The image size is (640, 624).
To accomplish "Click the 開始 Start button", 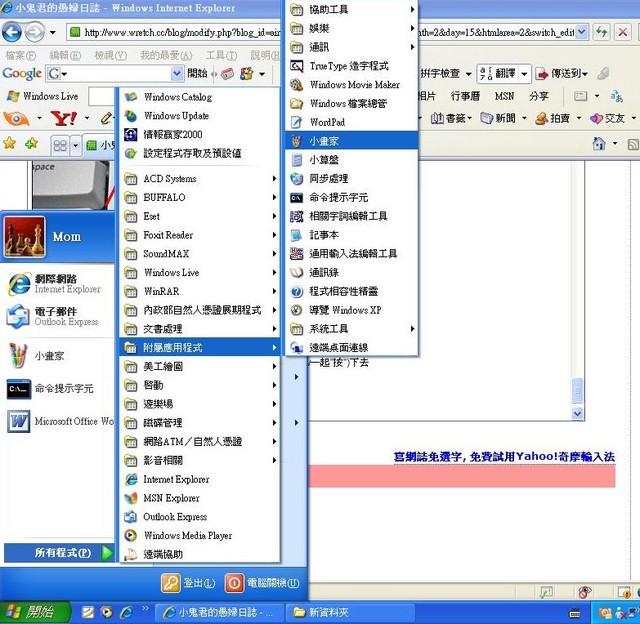I will pos(33,612).
